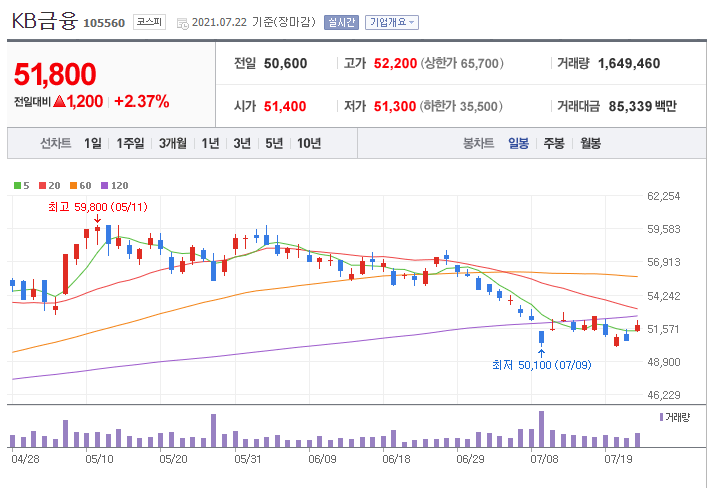Click the 실시간 button

click(x=341, y=22)
